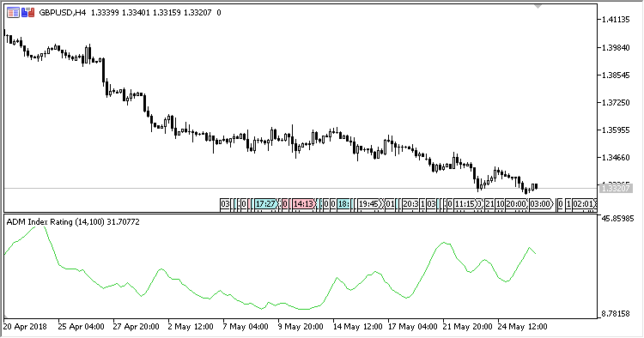Image resolution: width=644 pixels, height=338 pixels.
Task: Open the One Click Trading panel icon
Action: [x=13, y=13]
